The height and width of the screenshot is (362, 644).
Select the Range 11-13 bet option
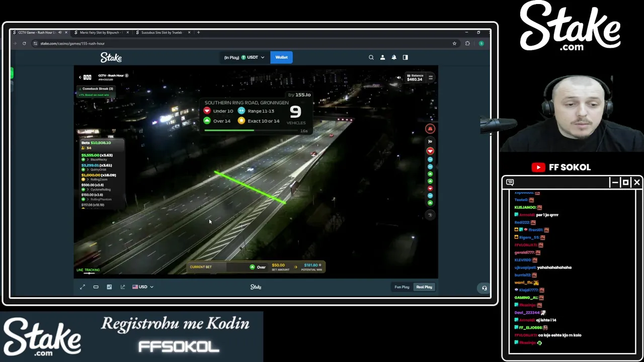tap(256, 111)
